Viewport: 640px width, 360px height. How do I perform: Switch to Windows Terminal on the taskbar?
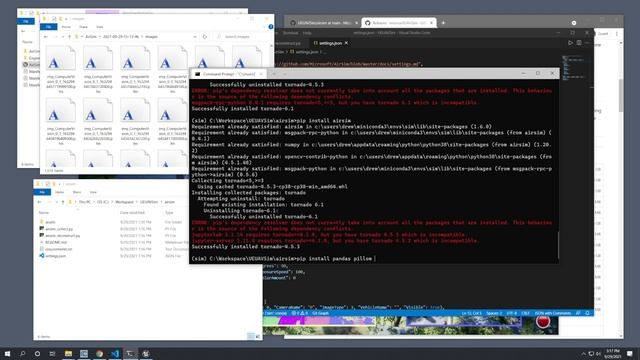(130, 353)
